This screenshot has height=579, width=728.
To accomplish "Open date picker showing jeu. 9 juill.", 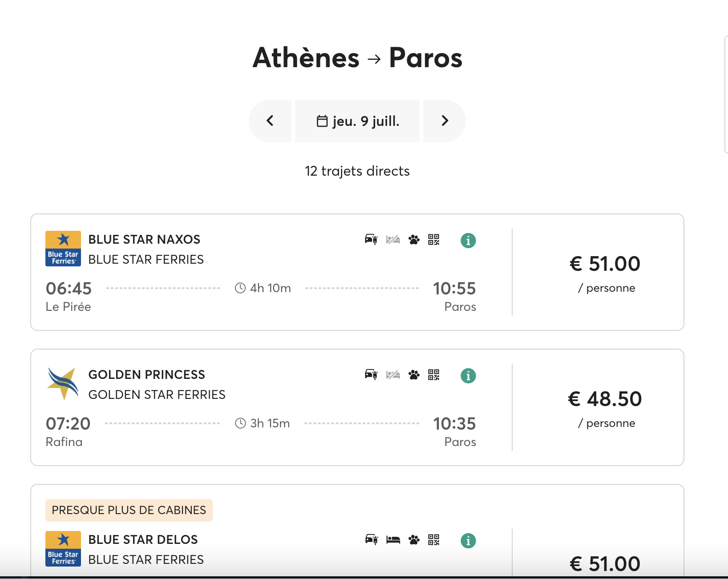I will tap(357, 121).
